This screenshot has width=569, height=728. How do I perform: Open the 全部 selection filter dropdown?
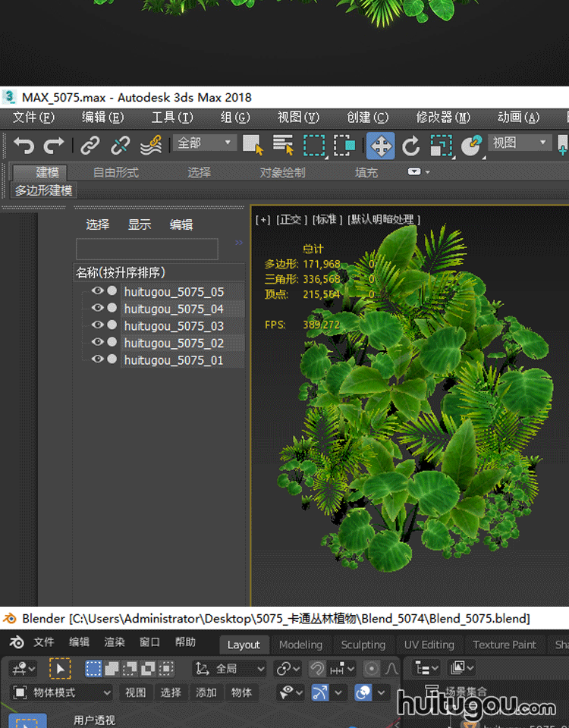click(x=205, y=143)
